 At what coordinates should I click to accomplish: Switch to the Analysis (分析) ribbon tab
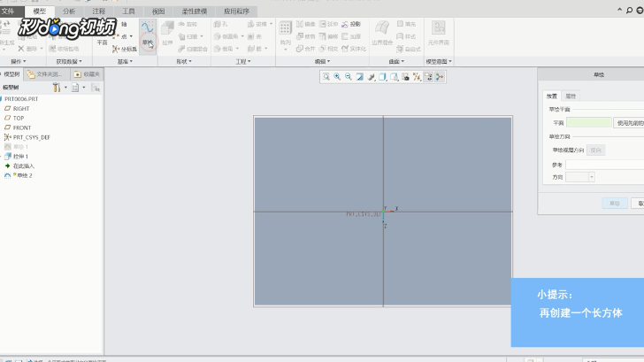tap(69, 12)
